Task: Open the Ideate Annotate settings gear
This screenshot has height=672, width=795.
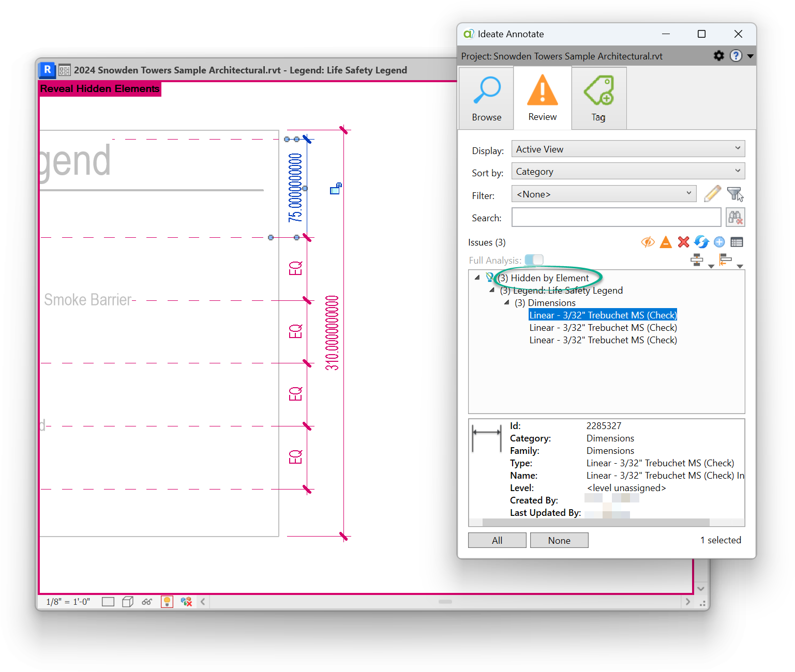Action: (719, 55)
